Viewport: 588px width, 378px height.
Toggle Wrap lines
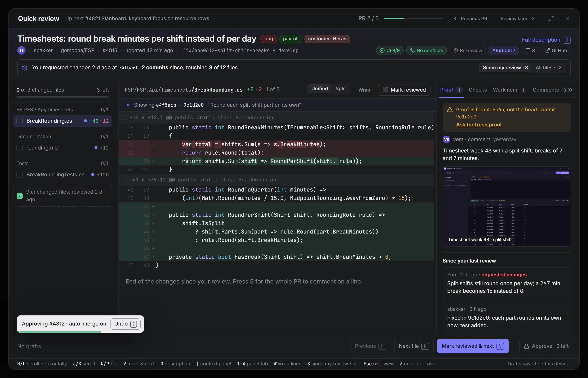[x=364, y=90]
